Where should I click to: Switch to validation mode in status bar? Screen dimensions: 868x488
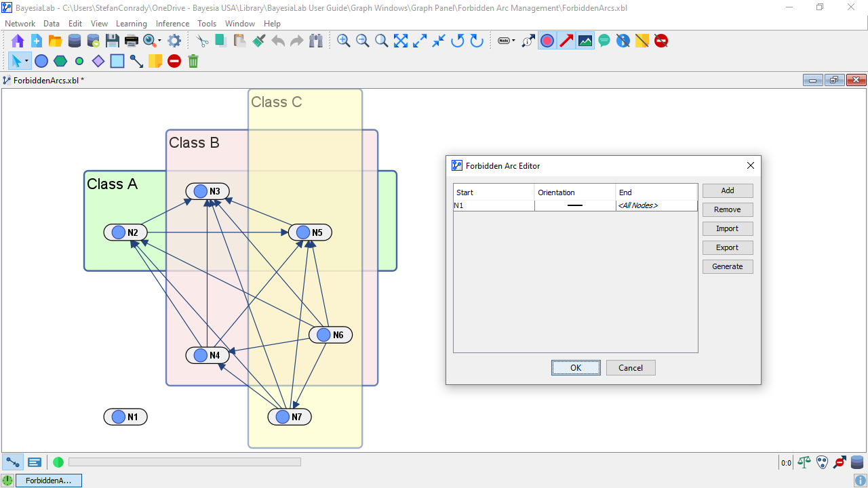pyautogui.click(x=35, y=462)
